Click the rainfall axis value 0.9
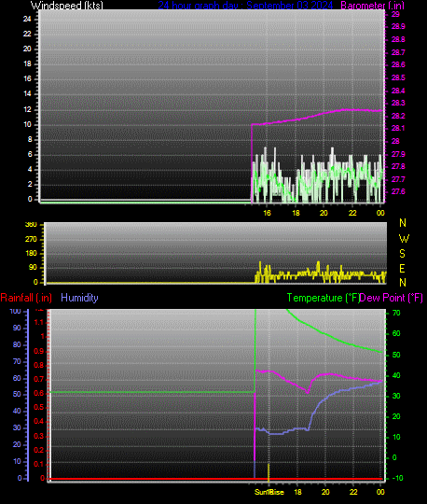427x504 pixels. coord(39,351)
